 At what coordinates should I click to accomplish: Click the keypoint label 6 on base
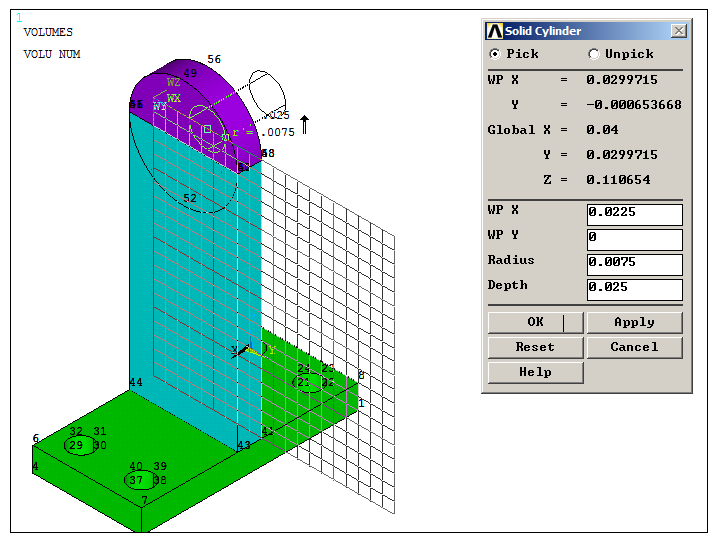click(x=36, y=439)
